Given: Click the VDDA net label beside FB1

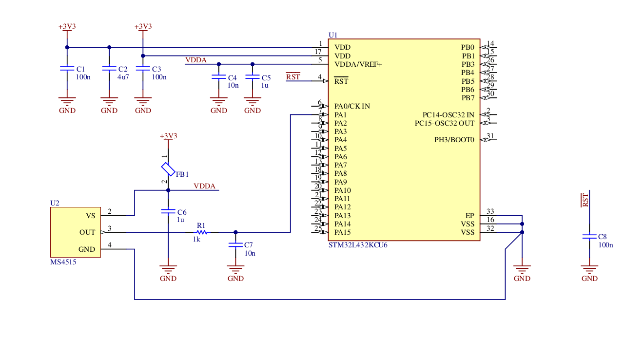Looking at the screenshot, I should [x=204, y=186].
